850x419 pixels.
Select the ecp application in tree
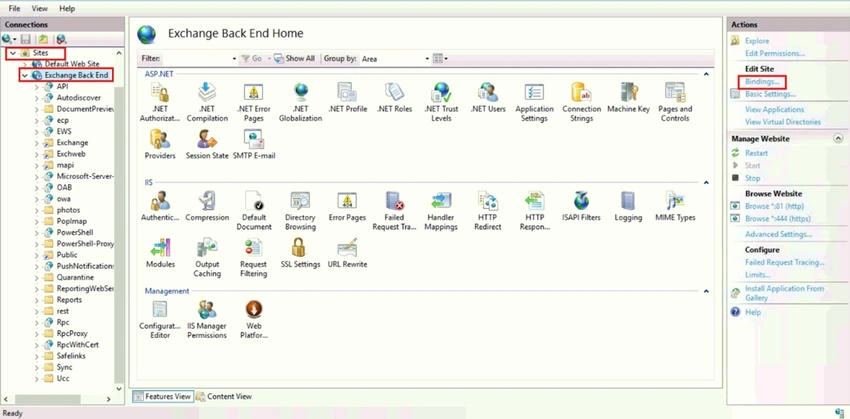click(x=63, y=120)
